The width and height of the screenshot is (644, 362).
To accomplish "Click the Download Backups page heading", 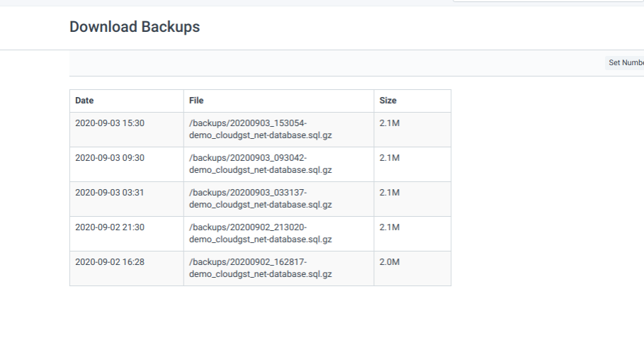I will [135, 27].
